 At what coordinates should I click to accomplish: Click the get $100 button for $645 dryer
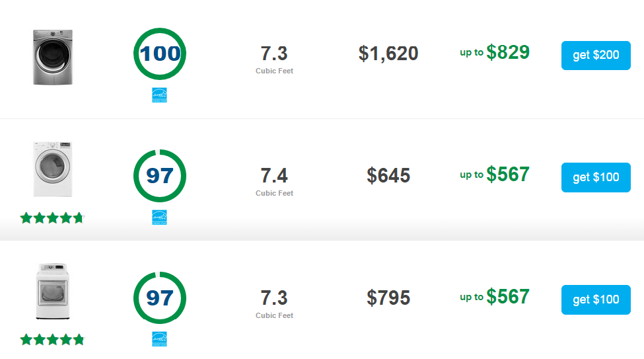[x=596, y=177]
